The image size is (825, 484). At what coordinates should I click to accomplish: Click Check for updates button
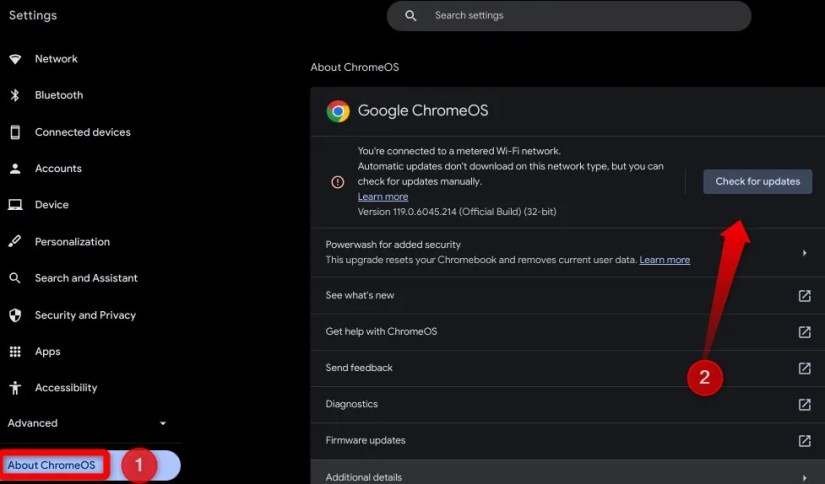point(757,182)
